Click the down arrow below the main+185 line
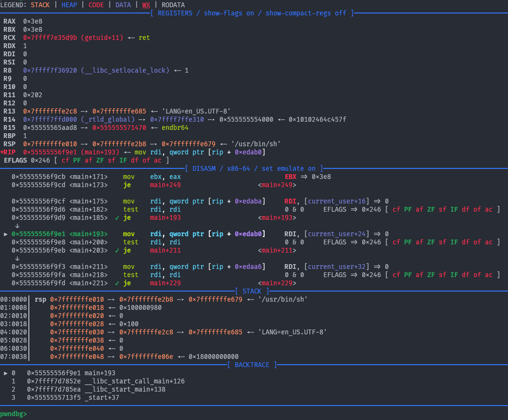 point(17,226)
